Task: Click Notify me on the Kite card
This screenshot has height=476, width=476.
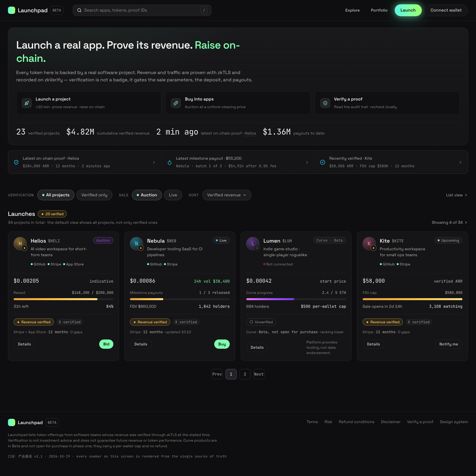Action: coord(448,344)
